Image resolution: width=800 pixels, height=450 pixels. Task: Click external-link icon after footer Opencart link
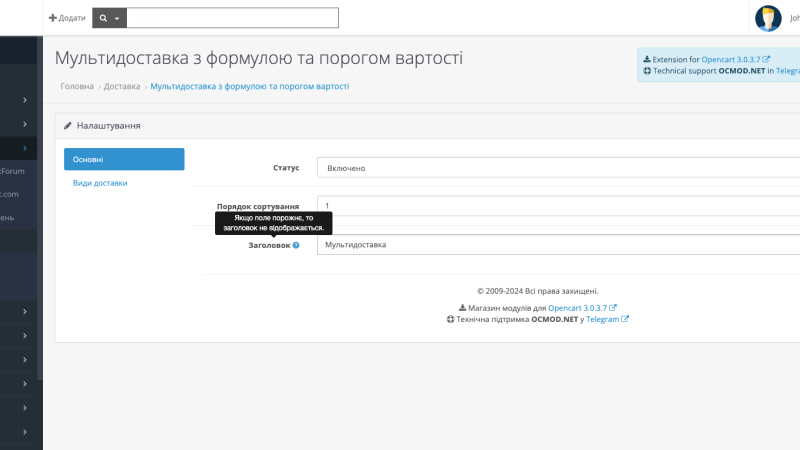tap(613, 308)
